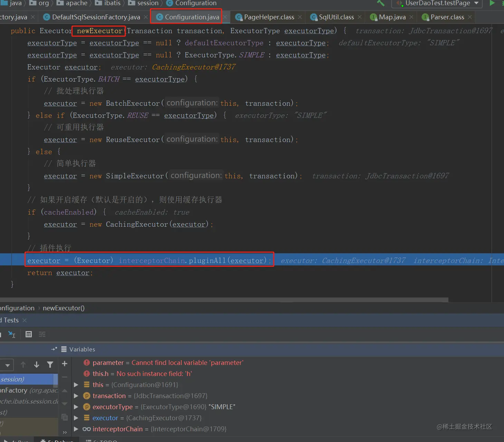Click the 'newExecutor' method name in code

[x=99, y=31]
